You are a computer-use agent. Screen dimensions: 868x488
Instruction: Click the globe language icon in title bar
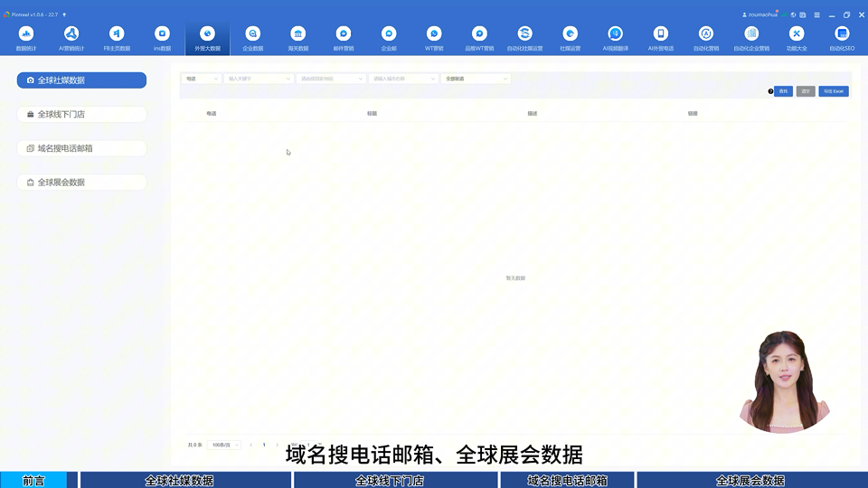tap(793, 15)
